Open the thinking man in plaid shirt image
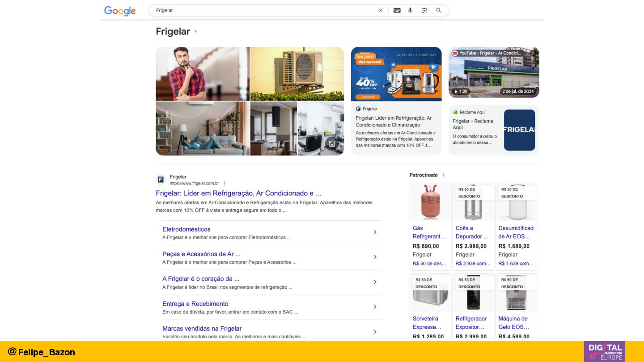 (203, 74)
